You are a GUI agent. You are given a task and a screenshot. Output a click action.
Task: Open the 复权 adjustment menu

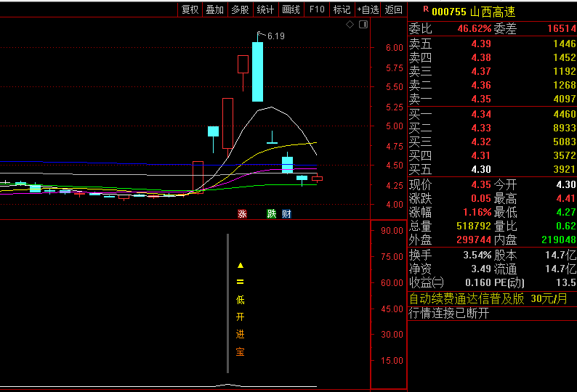tap(190, 9)
